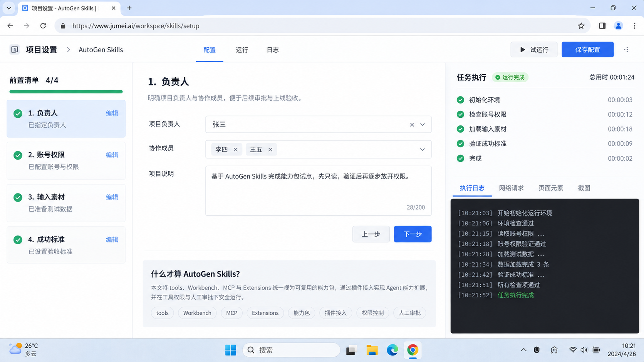Image resolution: width=644 pixels, height=362 pixels.
Task: Click the Chrome taskbar icon
Action: (413, 350)
